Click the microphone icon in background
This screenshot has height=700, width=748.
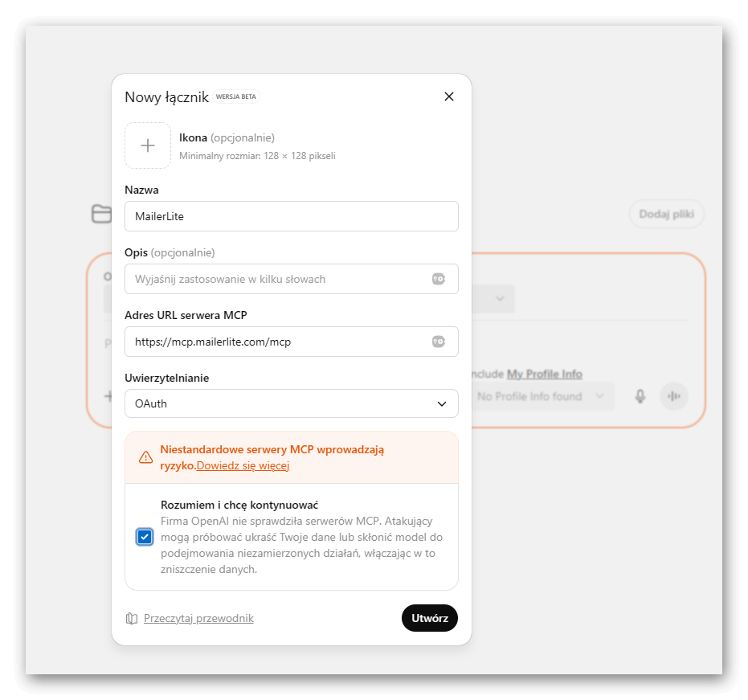tap(640, 396)
